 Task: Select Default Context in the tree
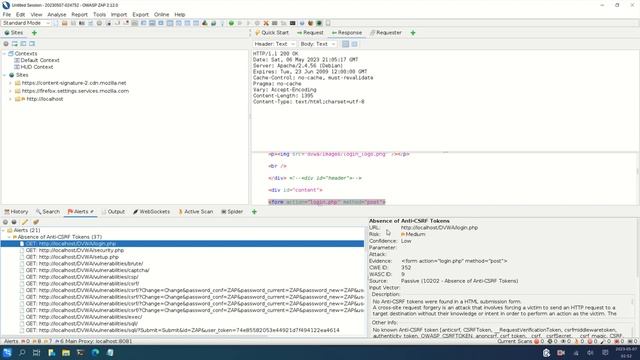(40, 60)
